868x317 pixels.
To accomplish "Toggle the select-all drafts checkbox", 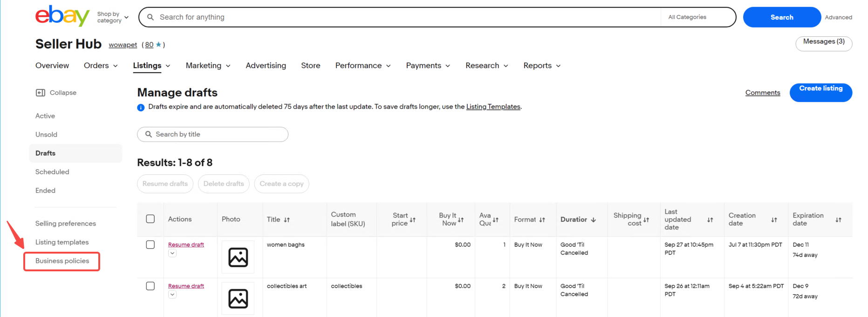I will (150, 219).
